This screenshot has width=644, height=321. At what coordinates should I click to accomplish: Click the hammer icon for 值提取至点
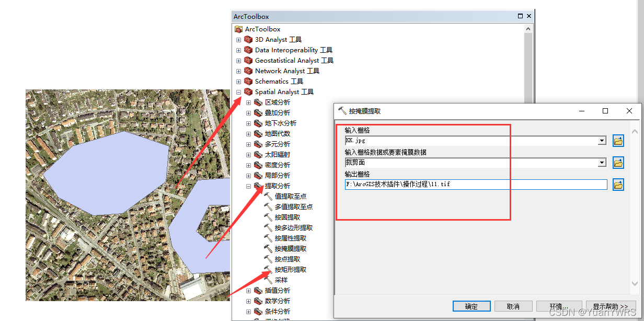pyautogui.click(x=268, y=197)
